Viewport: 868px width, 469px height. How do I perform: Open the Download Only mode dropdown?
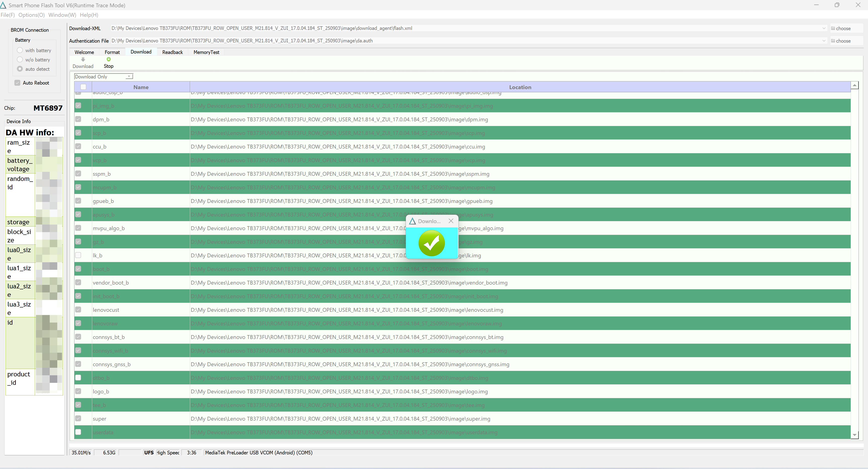pyautogui.click(x=129, y=76)
